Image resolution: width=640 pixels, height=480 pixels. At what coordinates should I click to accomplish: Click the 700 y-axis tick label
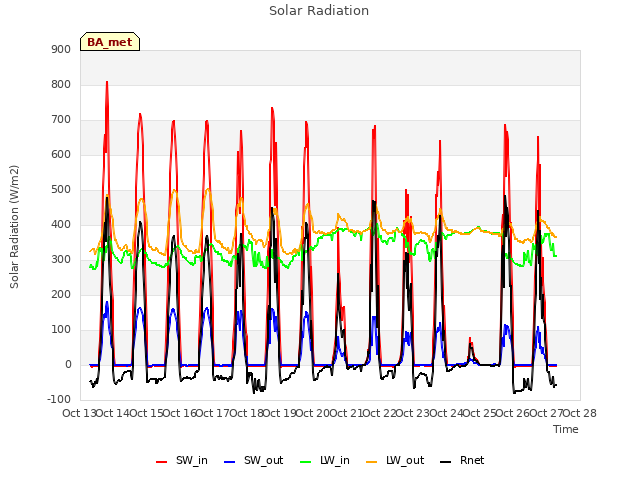coord(61,120)
